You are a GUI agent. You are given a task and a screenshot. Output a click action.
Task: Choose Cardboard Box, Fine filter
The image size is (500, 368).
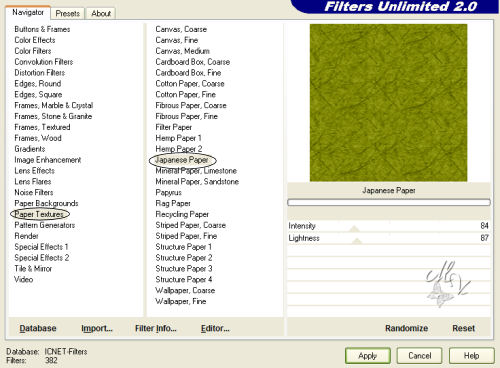click(x=188, y=73)
